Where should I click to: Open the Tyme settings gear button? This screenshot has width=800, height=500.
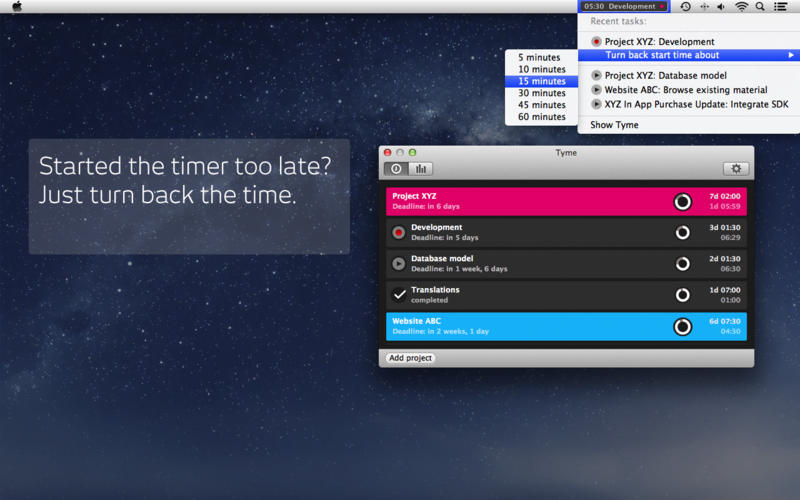click(736, 169)
